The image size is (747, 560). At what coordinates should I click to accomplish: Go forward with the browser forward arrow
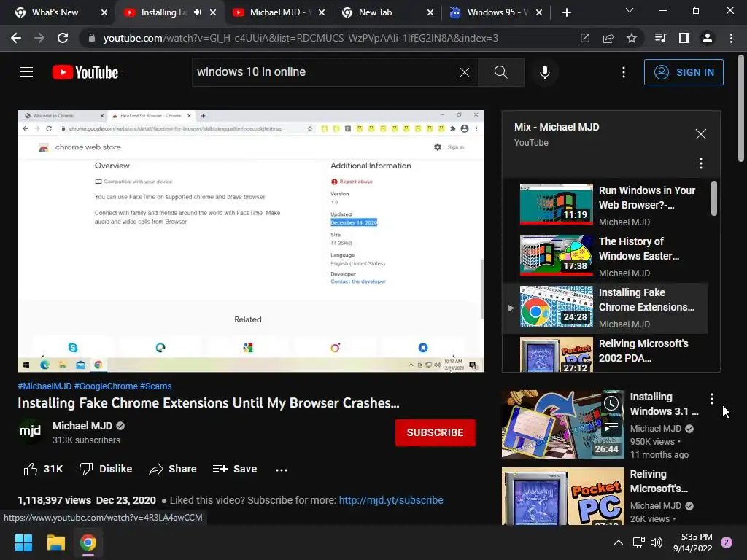coord(39,38)
